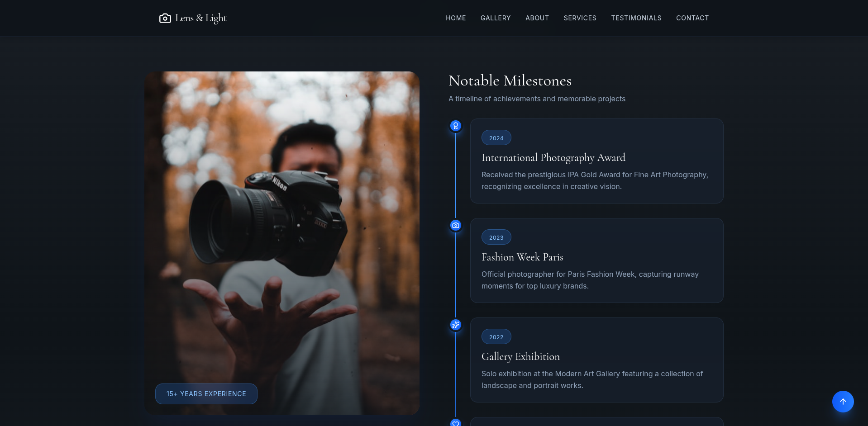
Task: Click the camera logo icon in header
Action: point(165,18)
